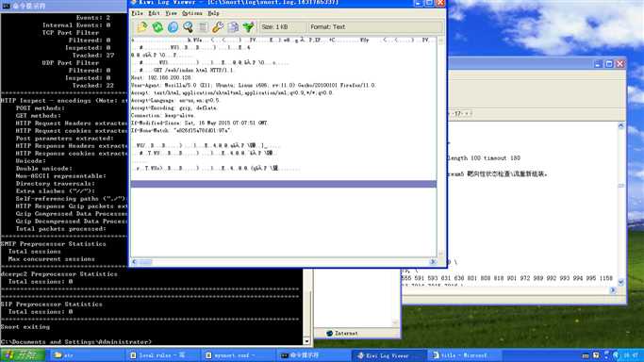
Task: Switch to title - Microsoft taskbar item
Action: pyautogui.click(x=465, y=355)
